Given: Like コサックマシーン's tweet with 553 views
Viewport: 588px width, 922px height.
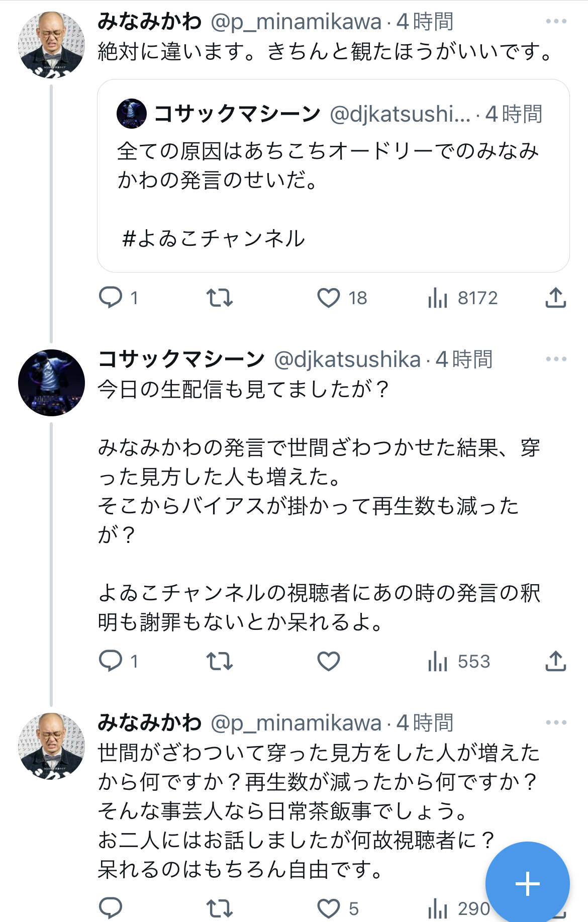Looking at the screenshot, I should 329,661.
